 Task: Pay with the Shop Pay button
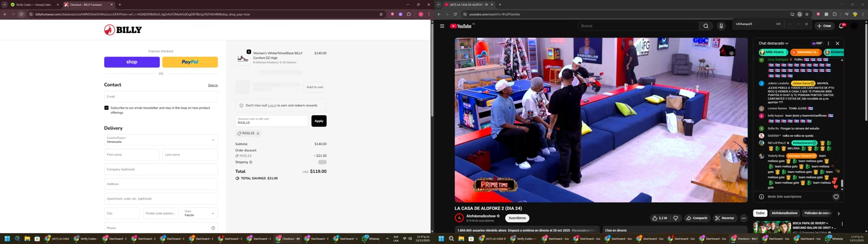tap(132, 62)
